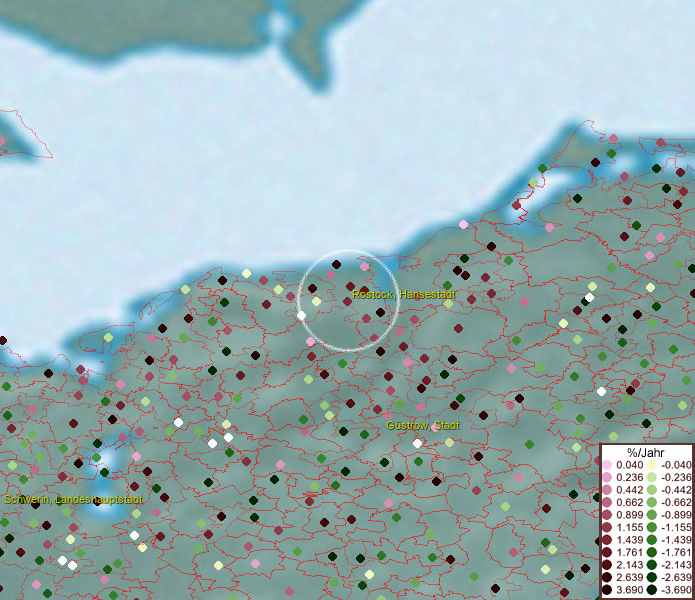The height and width of the screenshot is (600, 695).
Task: Click the legend value text -3.690
Action: [676, 590]
